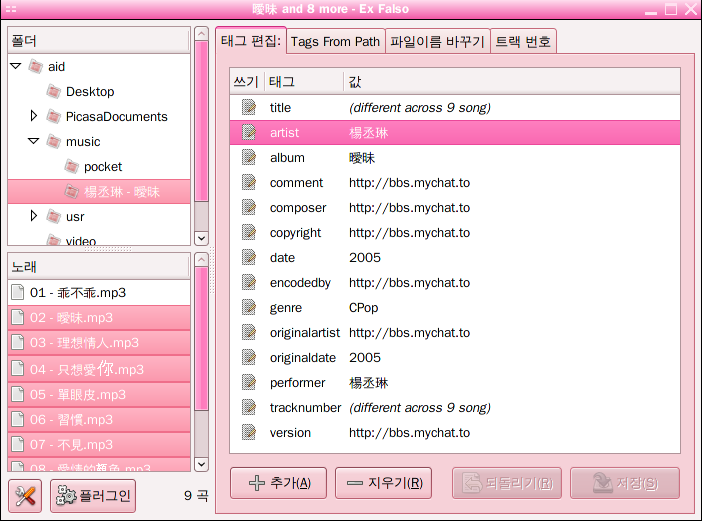
Task: Click the usr folder icon
Action: pyautogui.click(x=53, y=217)
